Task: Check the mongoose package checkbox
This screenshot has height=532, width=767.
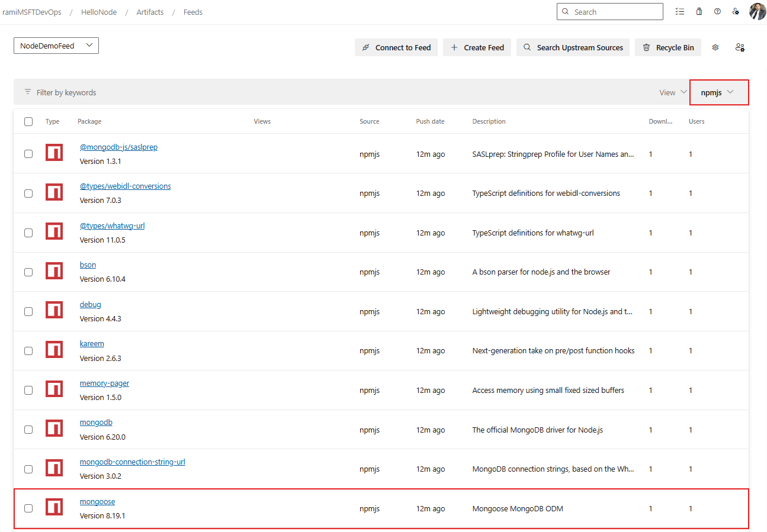Action: point(28,508)
